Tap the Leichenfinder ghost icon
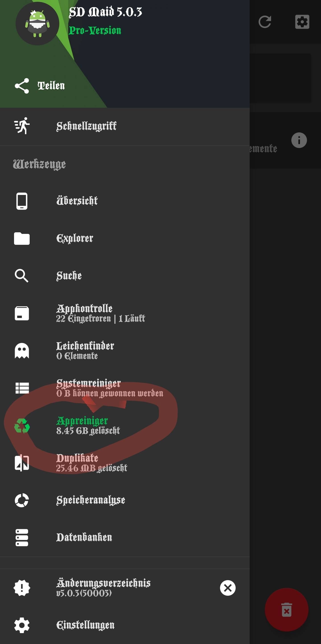Viewport: 321px width, 644px height. pos(22,350)
